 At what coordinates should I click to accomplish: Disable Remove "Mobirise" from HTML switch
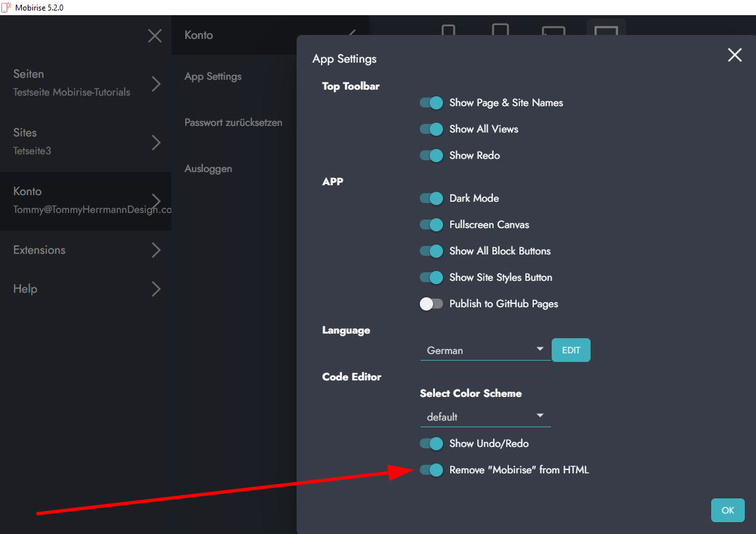(x=432, y=470)
